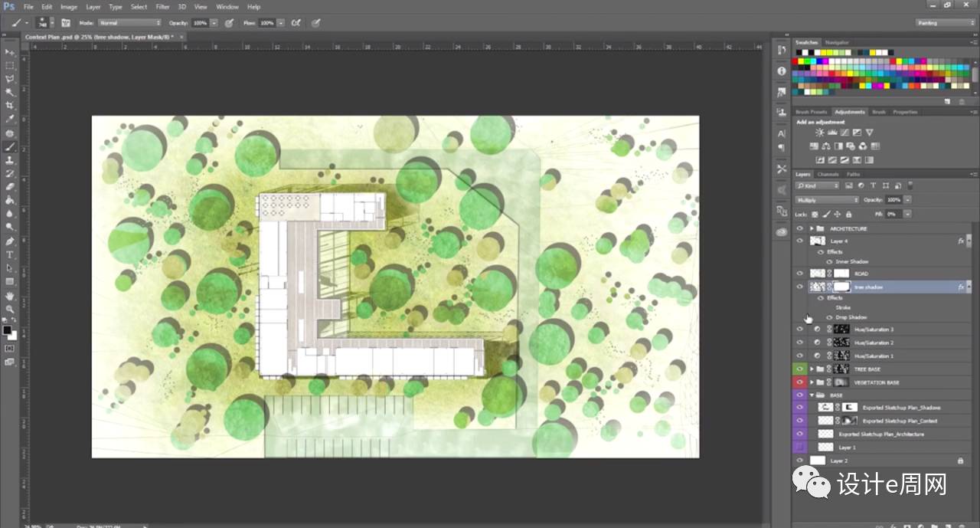Open brush Mode Normal dropdown
This screenshot has height=528, width=980.
pos(129,23)
